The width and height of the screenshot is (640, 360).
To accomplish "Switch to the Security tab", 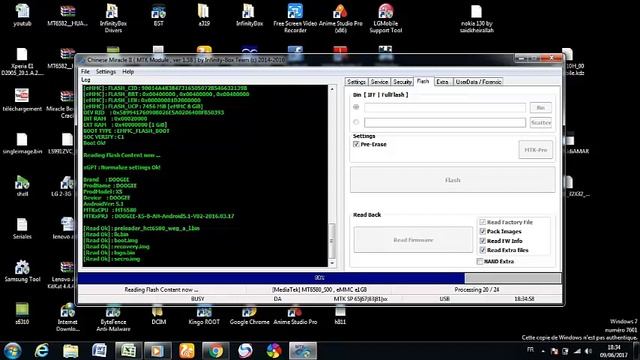I will point(402,82).
